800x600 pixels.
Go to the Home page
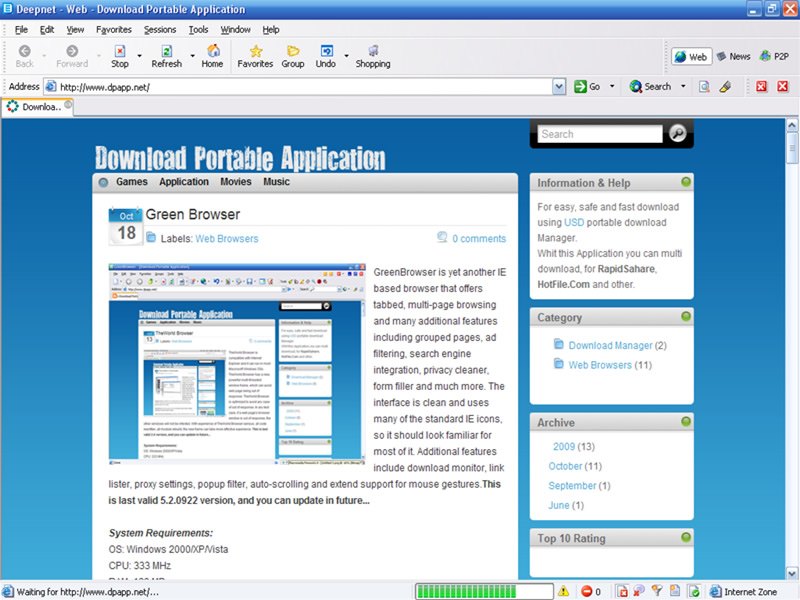[212, 57]
